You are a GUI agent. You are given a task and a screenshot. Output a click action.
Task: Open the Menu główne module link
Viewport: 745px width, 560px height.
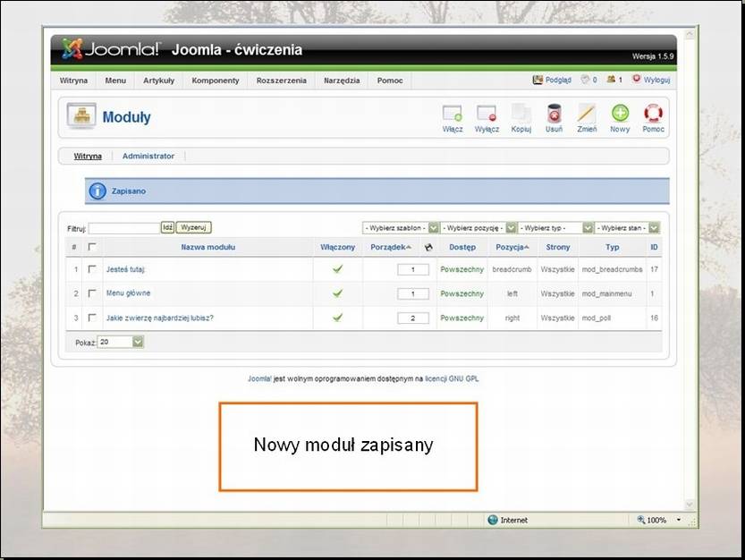click(128, 293)
